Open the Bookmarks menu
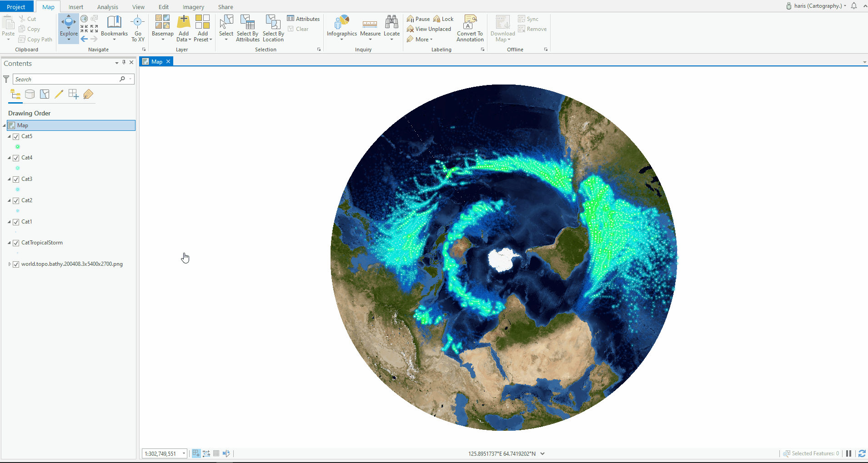 (x=114, y=27)
